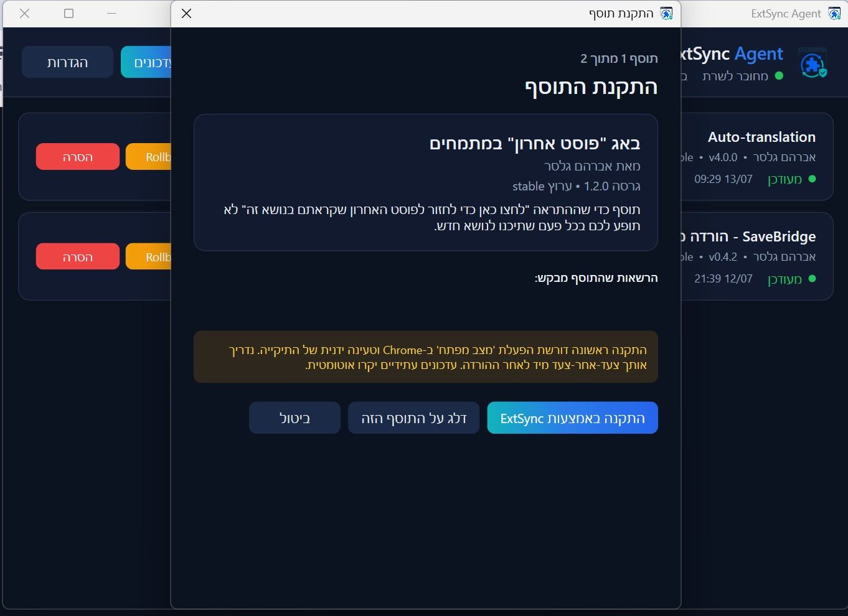
Task: Open the הגדרות settings button
Action: tap(67, 62)
